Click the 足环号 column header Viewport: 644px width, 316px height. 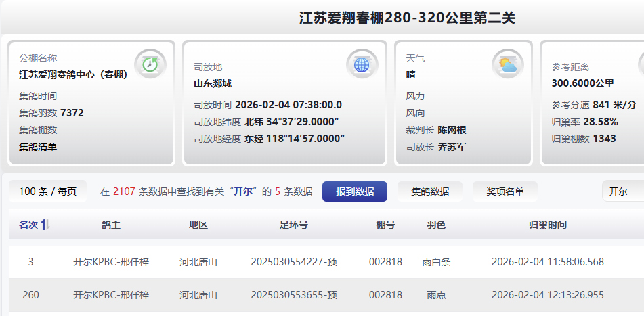[x=293, y=225]
